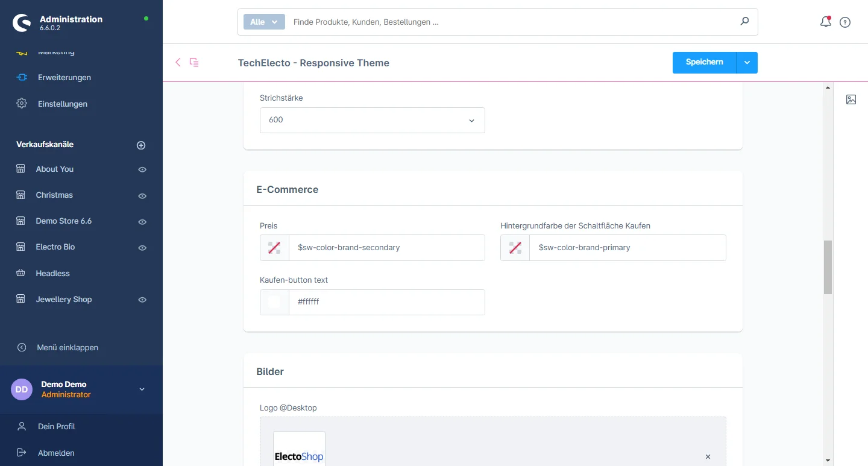Click Abmelden to log out
Image resolution: width=868 pixels, height=466 pixels.
coord(56,453)
